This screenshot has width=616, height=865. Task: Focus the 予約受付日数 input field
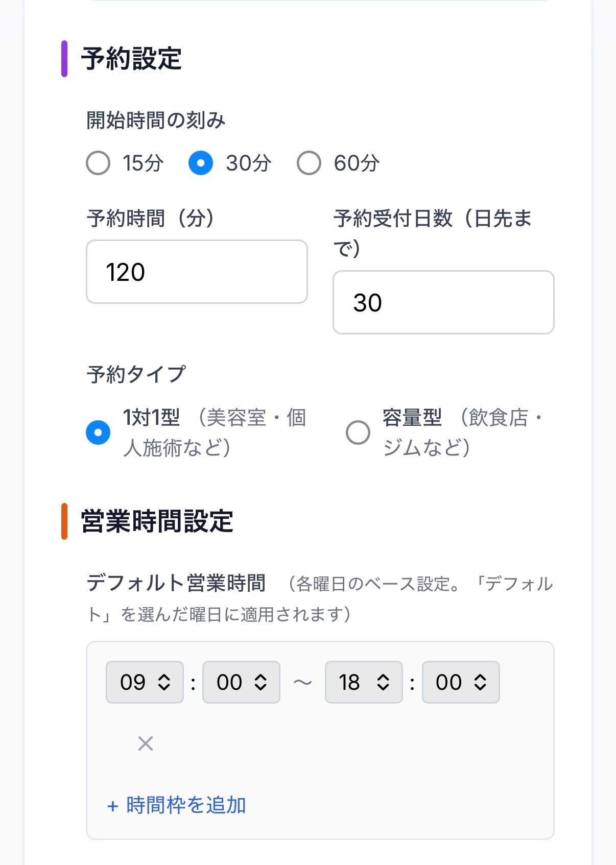pyautogui.click(x=443, y=302)
